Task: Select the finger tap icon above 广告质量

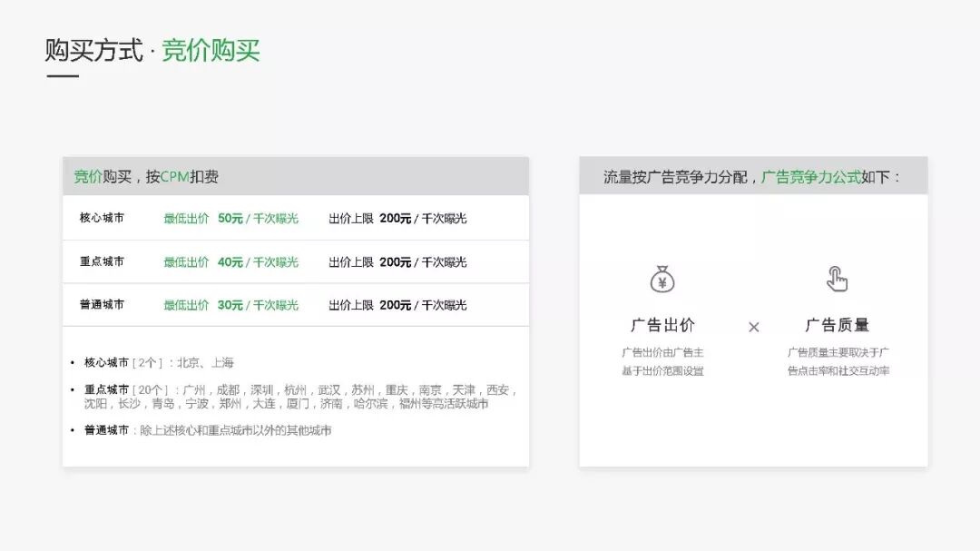Action: 837,279
